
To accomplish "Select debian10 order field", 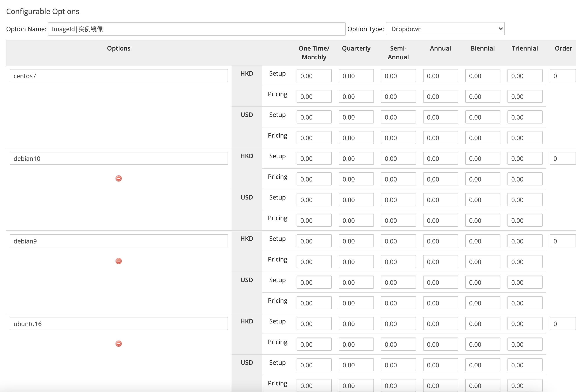I will tap(563, 158).
